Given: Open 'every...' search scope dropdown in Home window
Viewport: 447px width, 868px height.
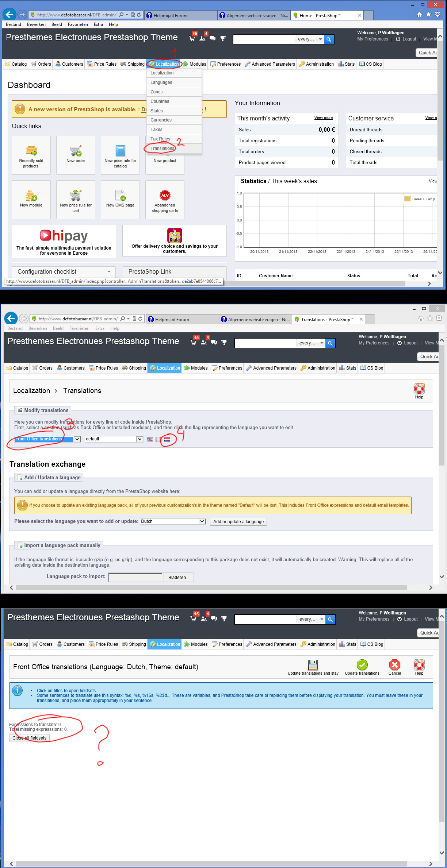Looking at the screenshot, I should point(309,39).
